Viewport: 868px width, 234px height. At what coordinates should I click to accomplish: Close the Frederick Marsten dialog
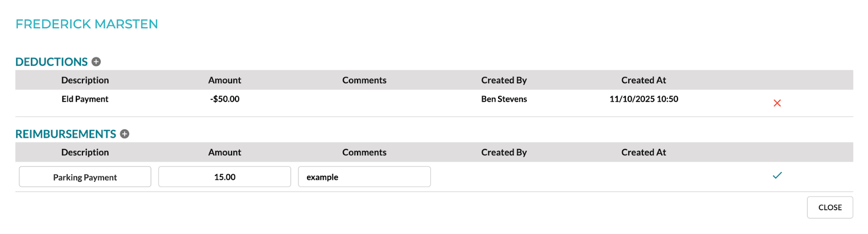(x=830, y=207)
